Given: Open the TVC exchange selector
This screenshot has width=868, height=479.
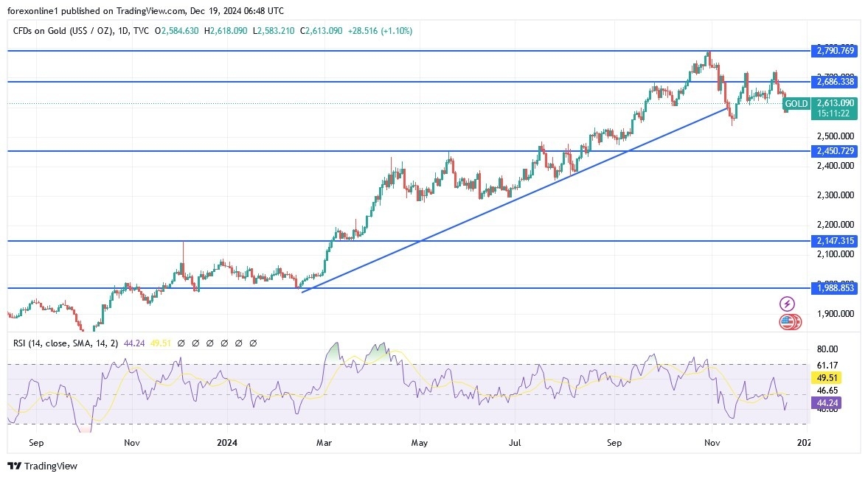Looking at the screenshot, I should tap(142, 31).
